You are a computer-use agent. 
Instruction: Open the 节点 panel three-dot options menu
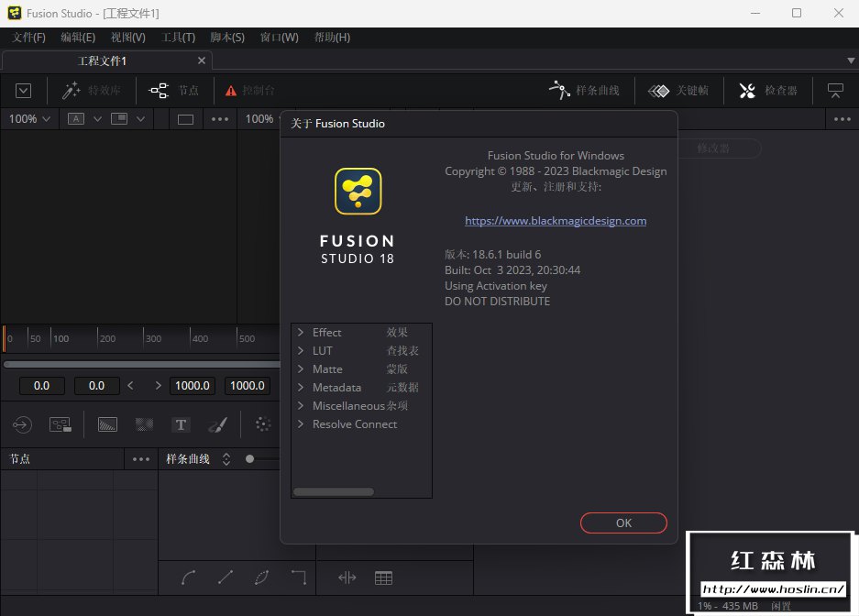pos(141,459)
